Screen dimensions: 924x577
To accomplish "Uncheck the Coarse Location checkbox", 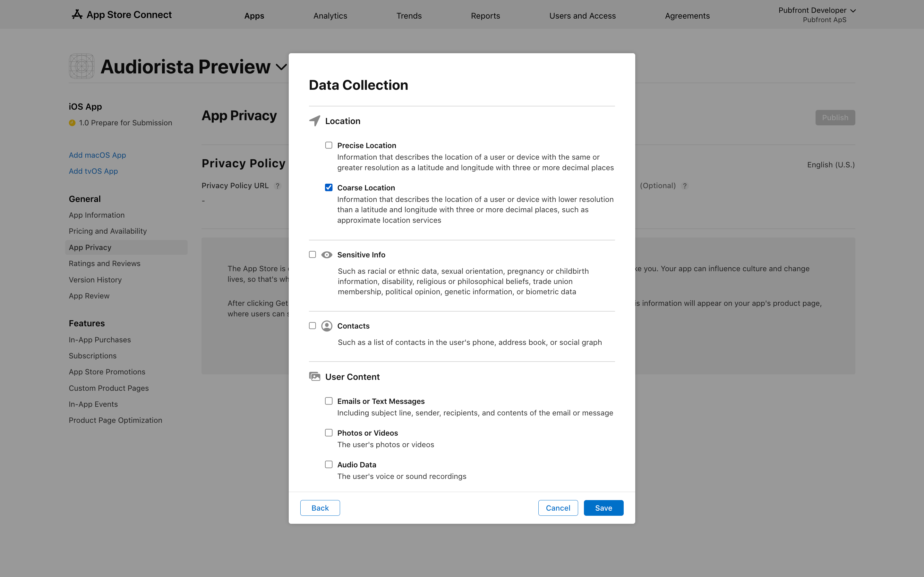I will click(329, 188).
